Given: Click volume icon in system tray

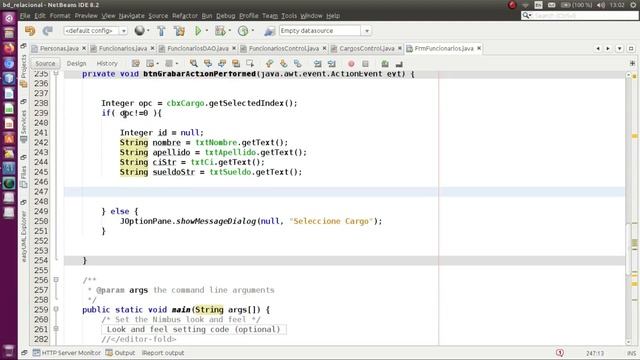Looking at the screenshot, I should (x=601, y=5).
